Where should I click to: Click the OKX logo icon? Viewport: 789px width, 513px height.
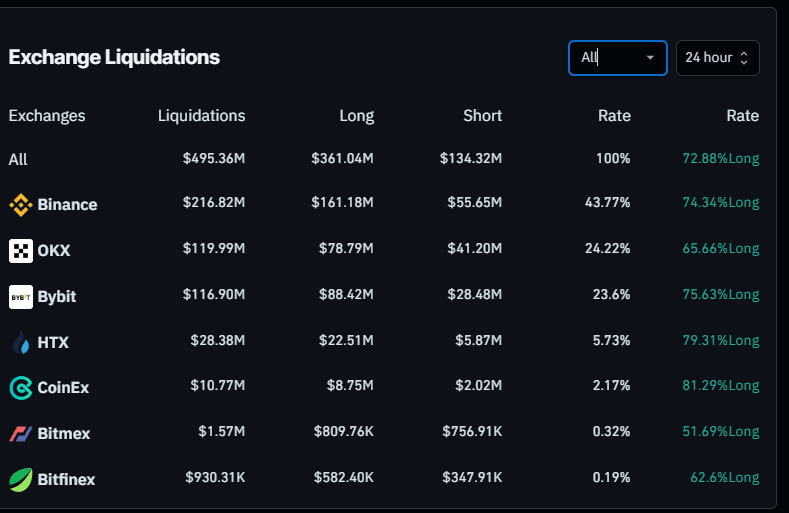point(21,251)
